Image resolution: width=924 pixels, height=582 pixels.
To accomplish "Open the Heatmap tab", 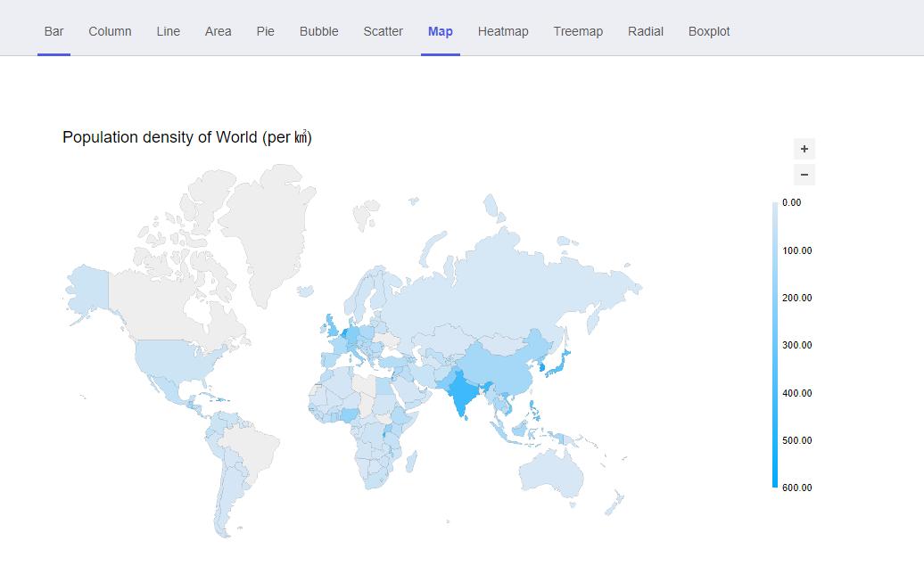I will coord(503,31).
